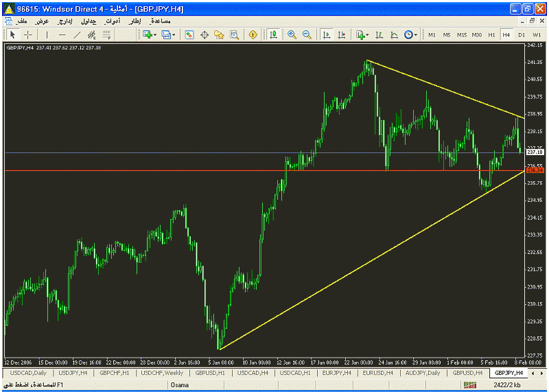Select the trendline drawing tool
The image size is (549, 392).
(x=77, y=35)
